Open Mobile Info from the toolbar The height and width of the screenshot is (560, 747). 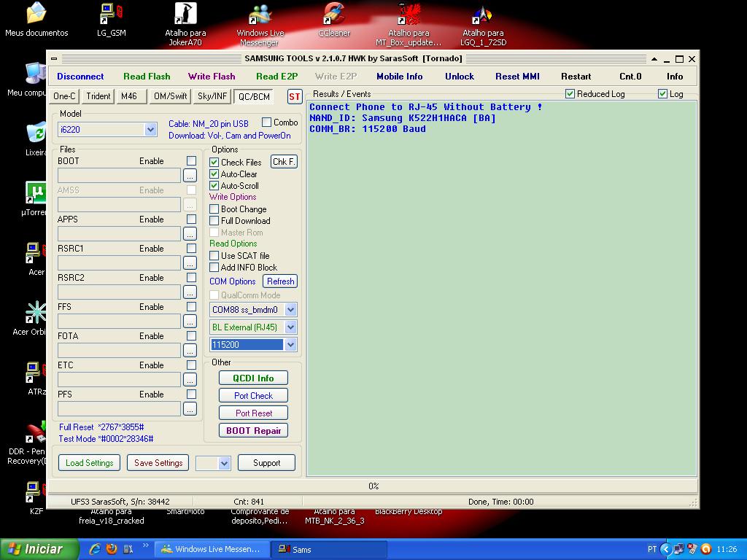399,76
